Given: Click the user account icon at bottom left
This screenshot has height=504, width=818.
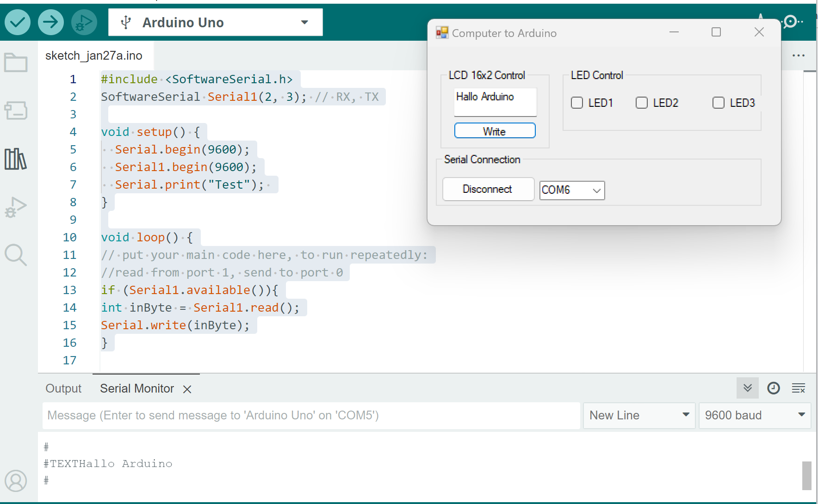Looking at the screenshot, I should (16, 481).
